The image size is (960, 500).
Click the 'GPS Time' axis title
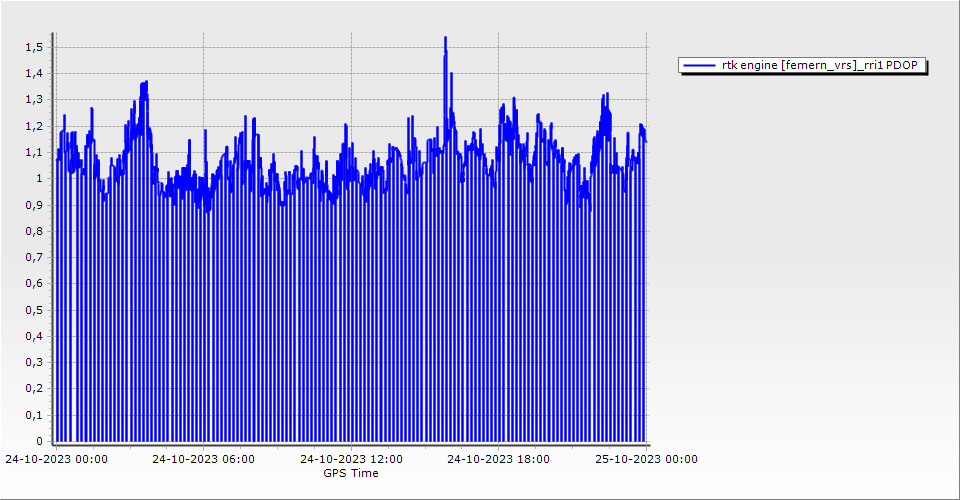tap(350, 473)
